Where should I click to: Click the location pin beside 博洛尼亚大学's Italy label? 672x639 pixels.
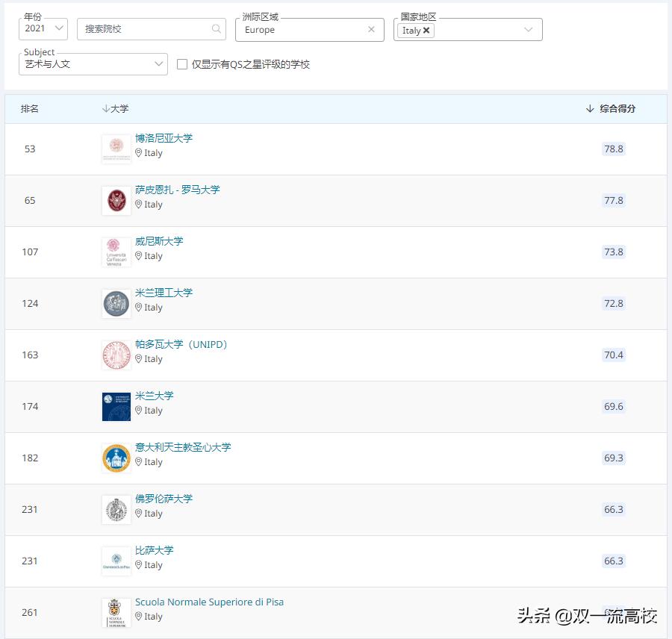point(140,153)
